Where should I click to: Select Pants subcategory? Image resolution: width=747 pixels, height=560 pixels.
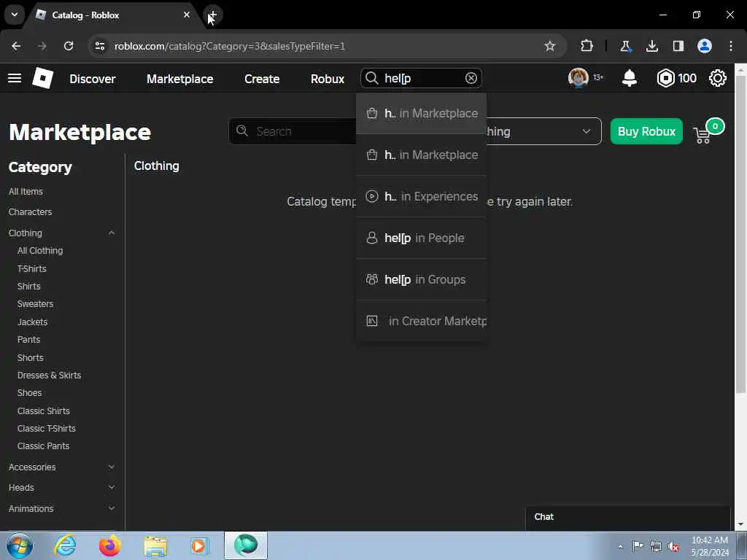point(28,340)
